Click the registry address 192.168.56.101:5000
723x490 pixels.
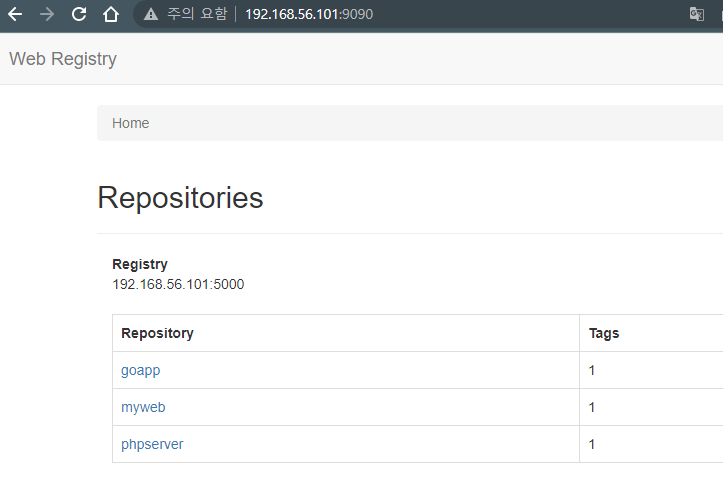(178, 284)
